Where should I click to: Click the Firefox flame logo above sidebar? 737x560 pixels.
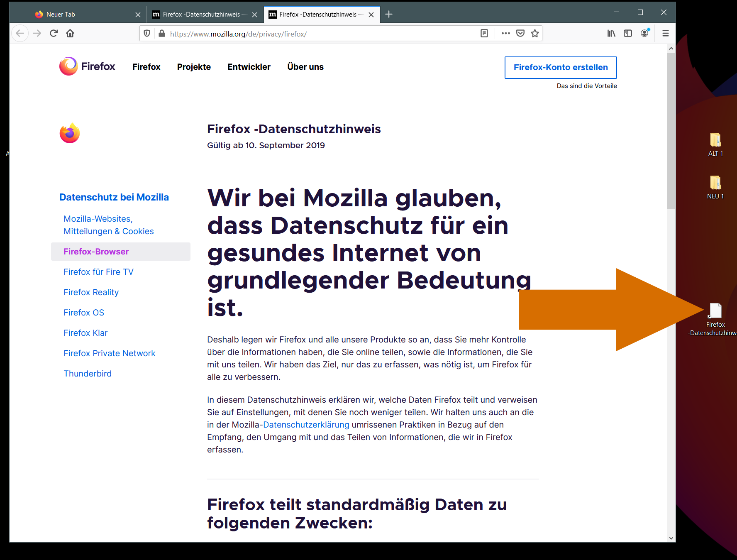pyautogui.click(x=70, y=133)
